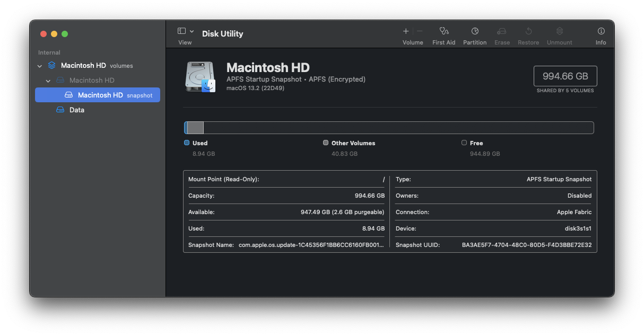Select the Macintosh HD volumes container
644x336 pixels.
98,66
